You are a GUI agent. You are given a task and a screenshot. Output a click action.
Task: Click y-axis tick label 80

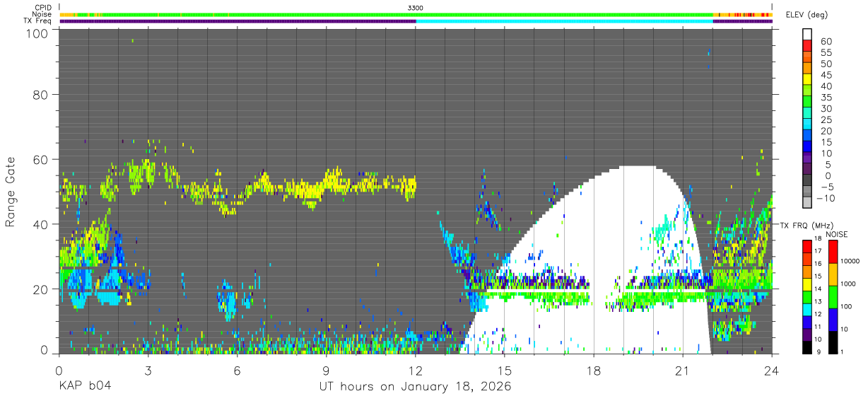tap(42, 94)
